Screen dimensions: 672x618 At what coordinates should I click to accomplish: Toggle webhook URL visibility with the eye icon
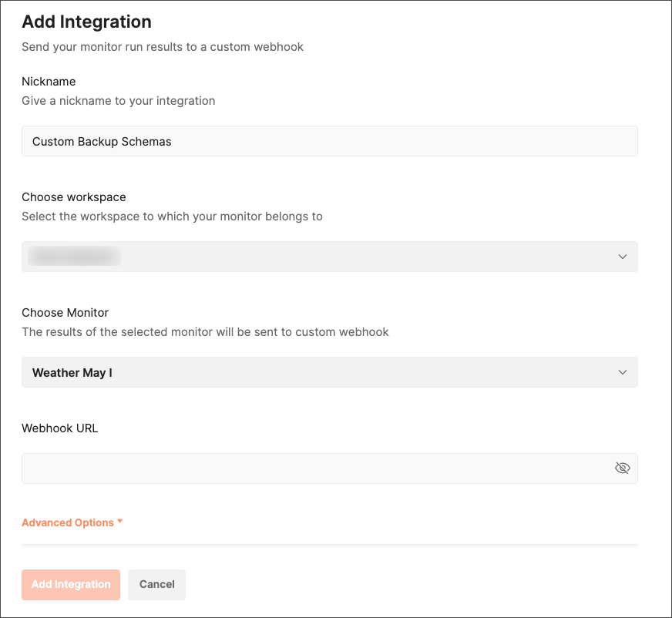[623, 469]
